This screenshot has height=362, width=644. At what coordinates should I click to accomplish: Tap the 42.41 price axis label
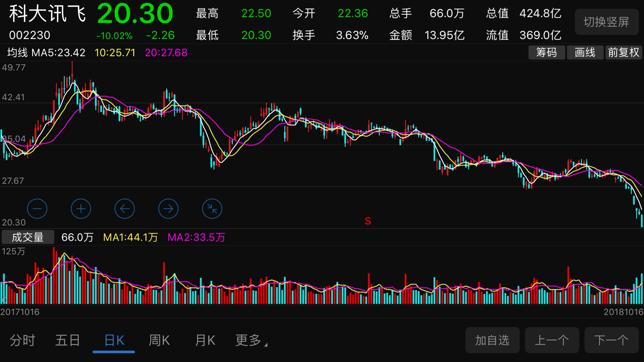[x=13, y=97]
